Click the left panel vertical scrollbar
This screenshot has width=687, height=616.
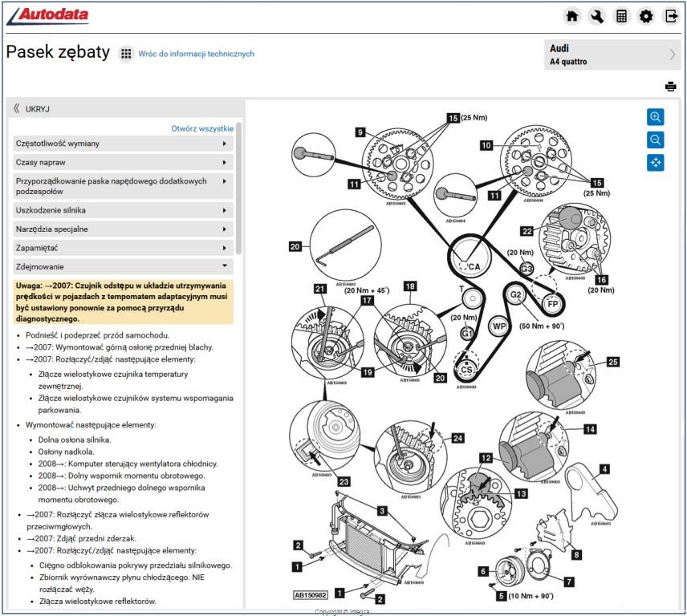click(x=238, y=188)
